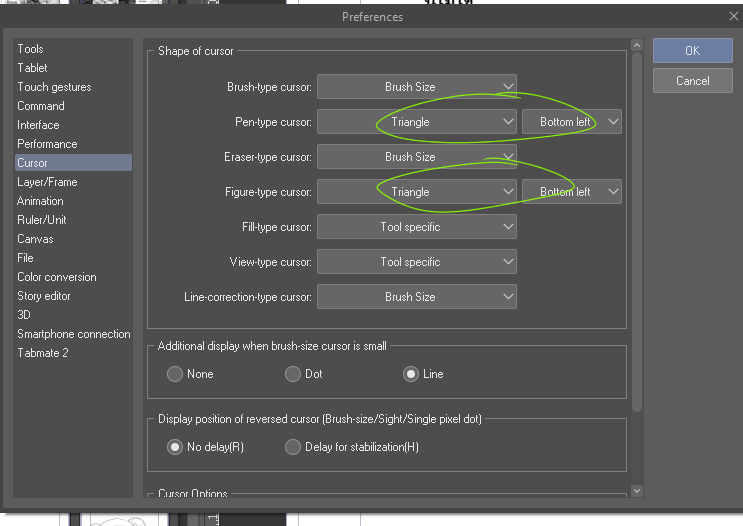Open Figure-type cursor Triangle dropdown
The image size is (743, 526).
pos(416,192)
